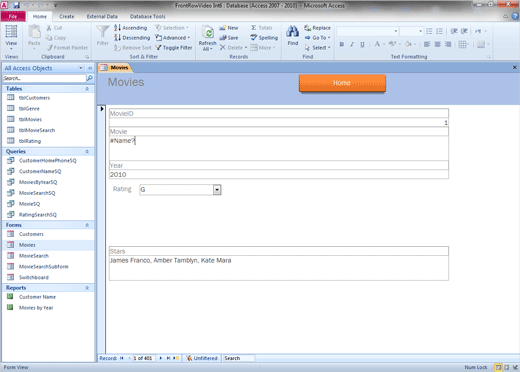Click new blank record navigator button

pos(176,358)
